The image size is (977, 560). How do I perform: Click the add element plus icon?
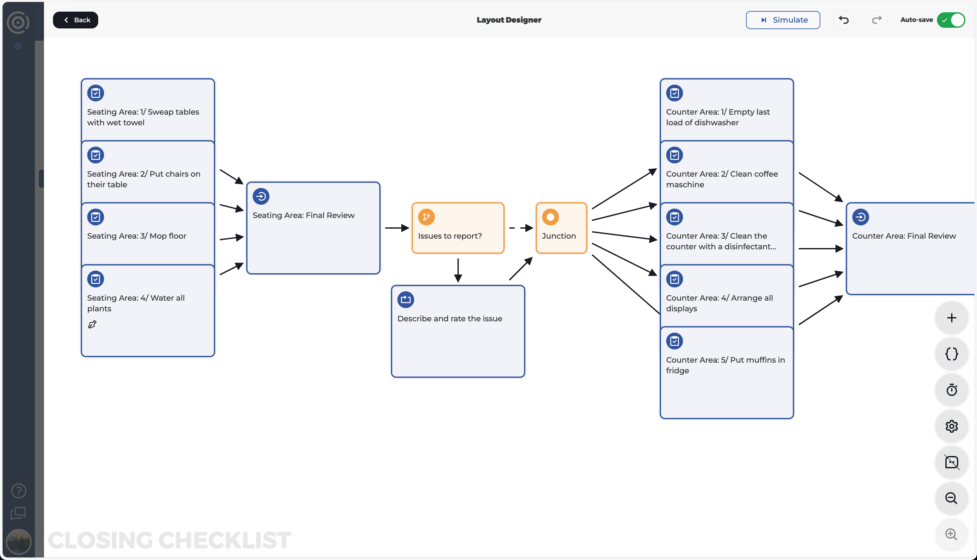pyautogui.click(x=952, y=317)
